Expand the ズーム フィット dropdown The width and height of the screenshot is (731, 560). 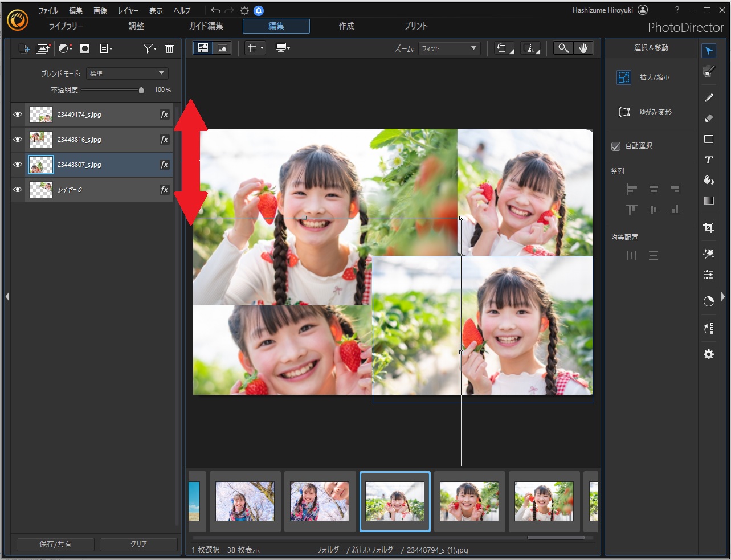(x=449, y=48)
